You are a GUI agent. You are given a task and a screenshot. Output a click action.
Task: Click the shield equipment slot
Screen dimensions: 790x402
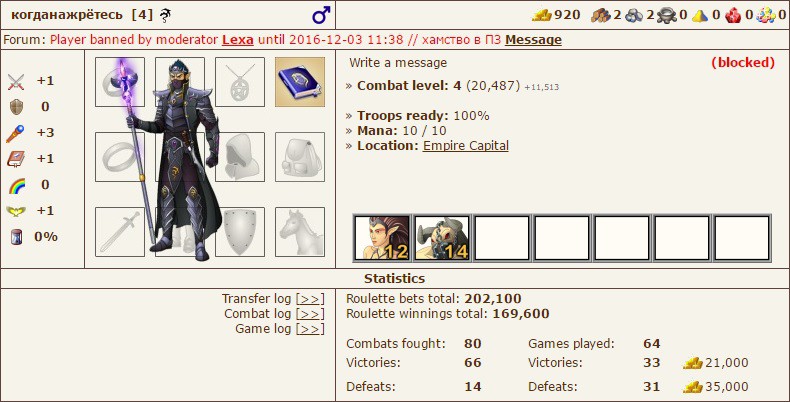pos(240,232)
